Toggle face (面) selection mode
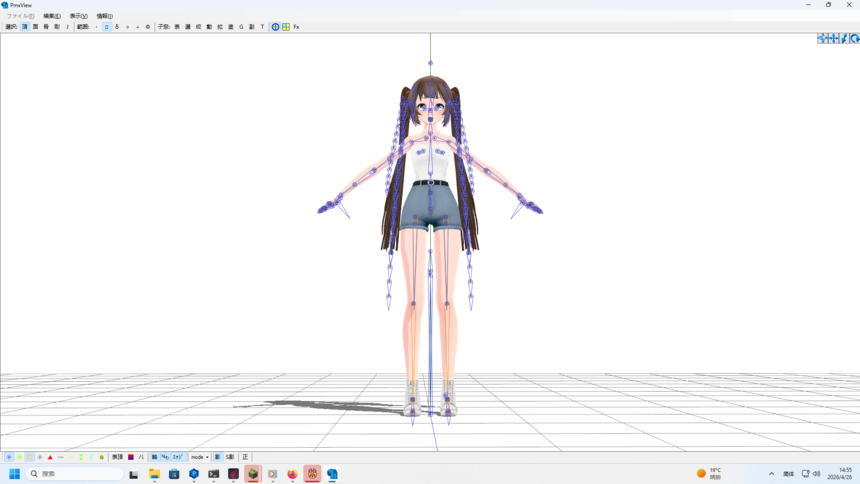Screen dimensions: 860x484 pyautogui.click(x=35, y=26)
